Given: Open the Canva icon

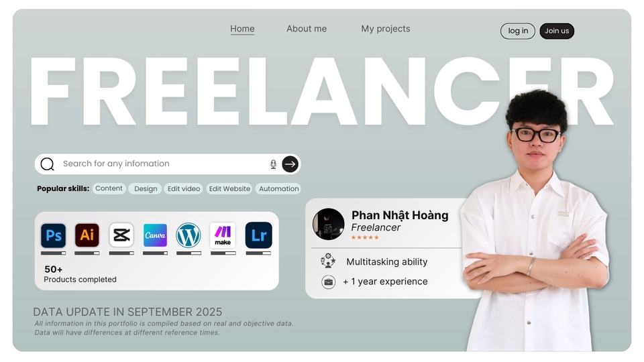Looking at the screenshot, I should click(x=155, y=235).
